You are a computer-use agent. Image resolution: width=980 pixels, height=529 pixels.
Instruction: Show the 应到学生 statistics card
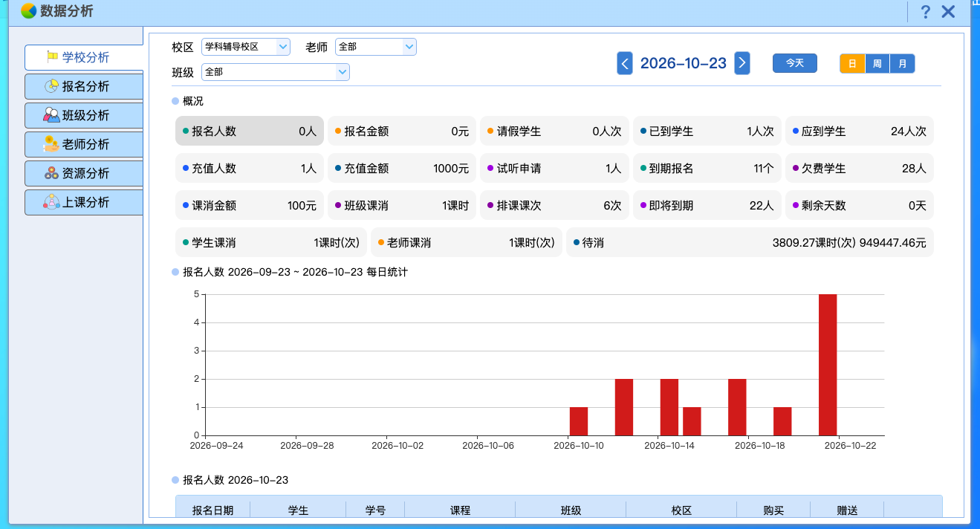pyautogui.click(x=860, y=131)
